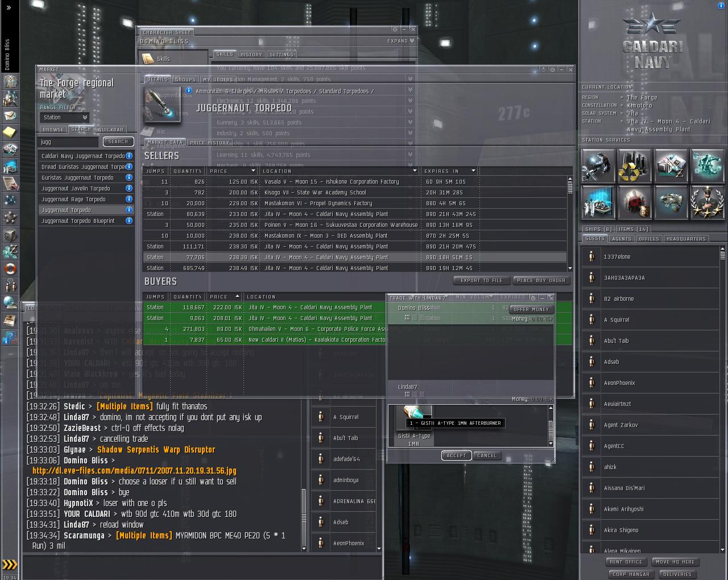The image size is (728, 580).
Task: Open the ship wreckage station service icon
Action: point(671,202)
